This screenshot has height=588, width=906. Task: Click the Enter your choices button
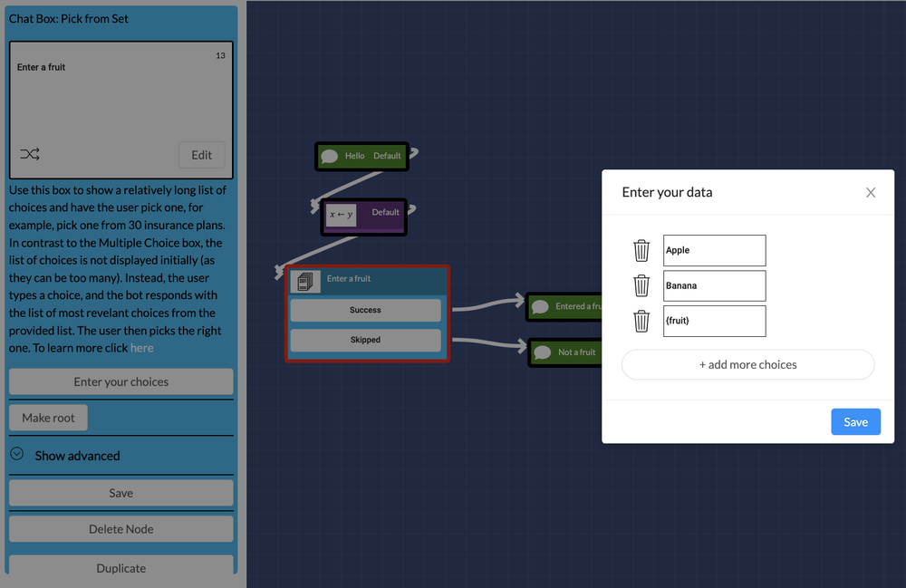tap(120, 381)
